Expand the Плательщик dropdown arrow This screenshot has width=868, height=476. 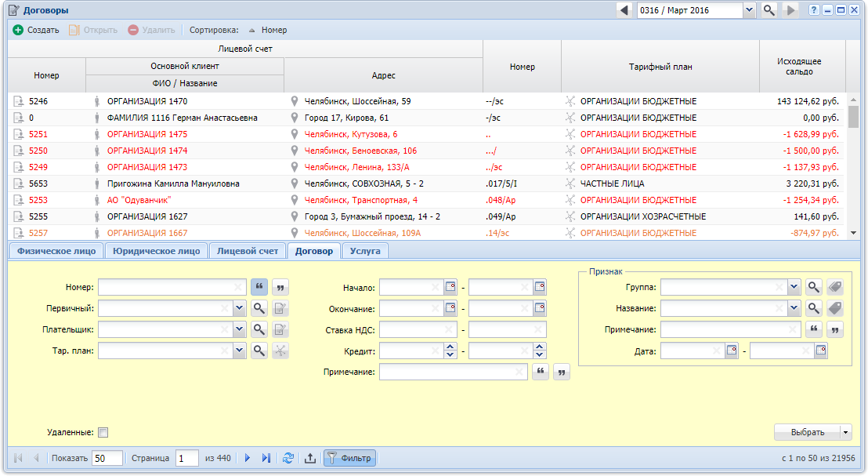coord(239,329)
